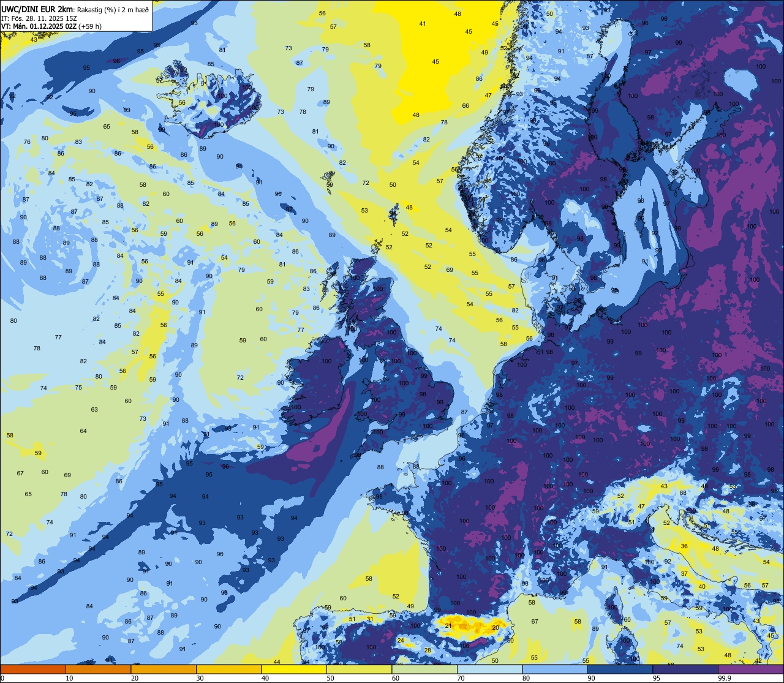Click the navy 95–99.9 legend swatch

pyautogui.click(x=685, y=670)
